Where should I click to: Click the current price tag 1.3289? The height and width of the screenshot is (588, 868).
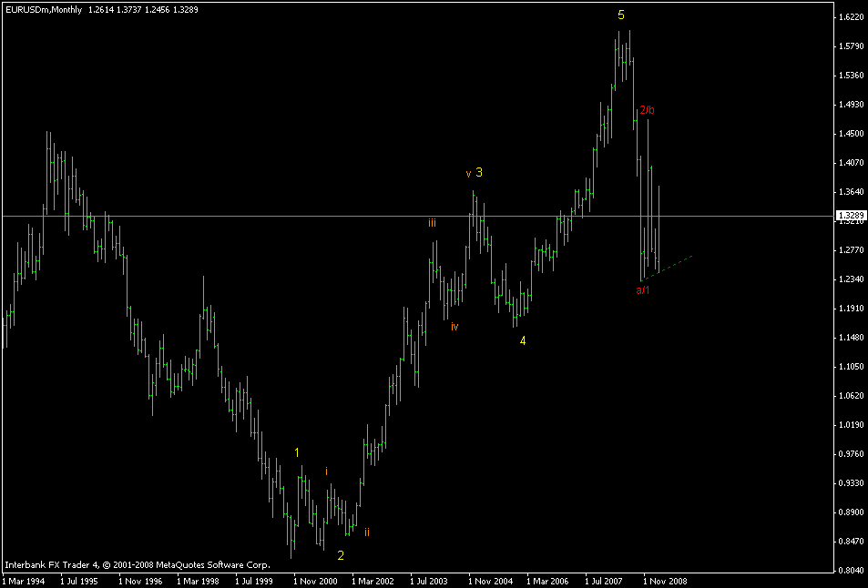(x=851, y=216)
